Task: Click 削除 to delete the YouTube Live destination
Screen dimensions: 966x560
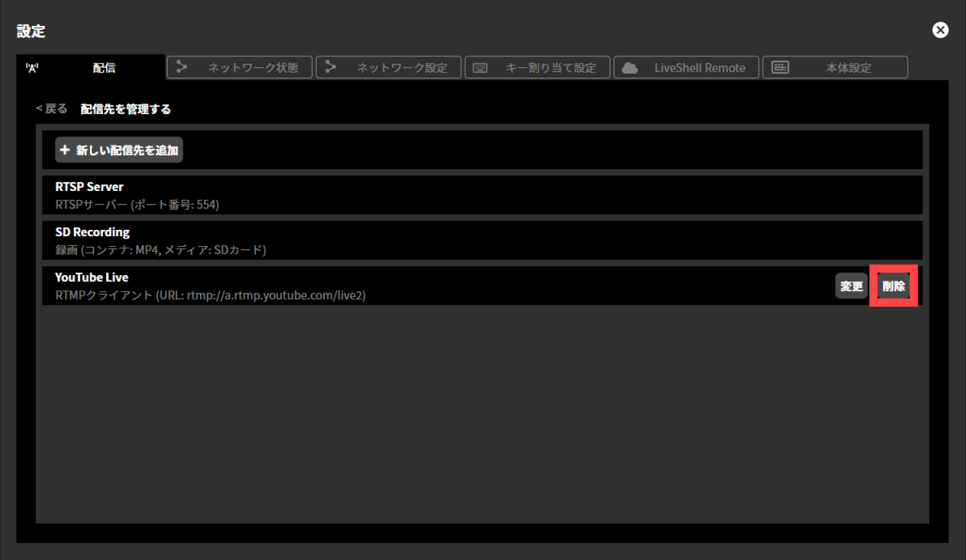Action: 893,286
